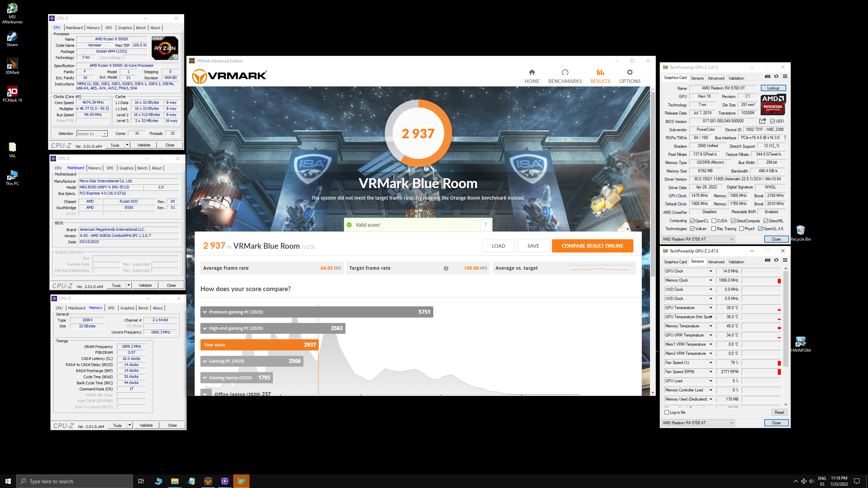This screenshot has width=868, height=488.
Task: Click the valid score help question mark
Action: pyautogui.click(x=486, y=225)
